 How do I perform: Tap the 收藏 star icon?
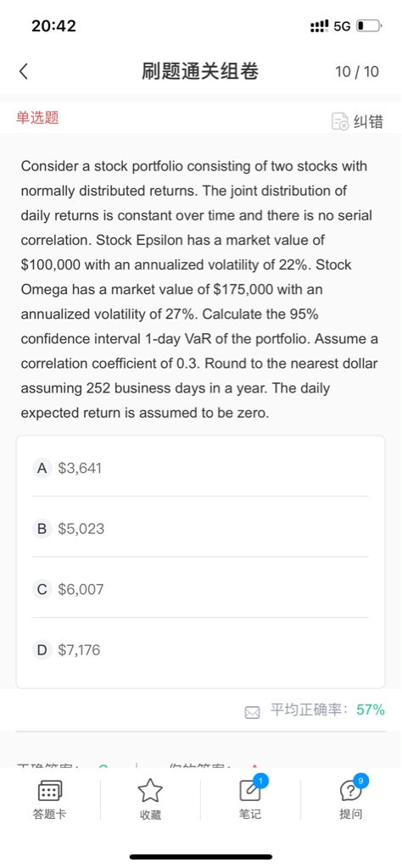pos(150,791)
